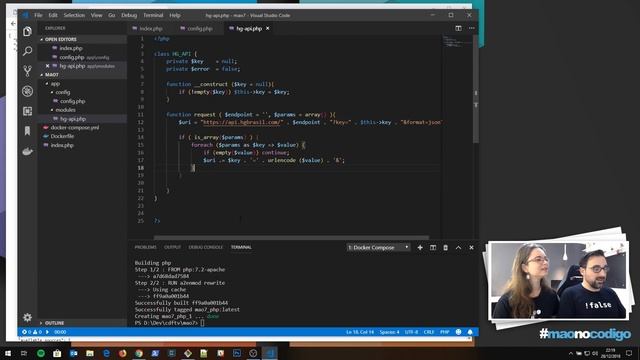
Task: Open the Go menu
Action: point(112,15)
